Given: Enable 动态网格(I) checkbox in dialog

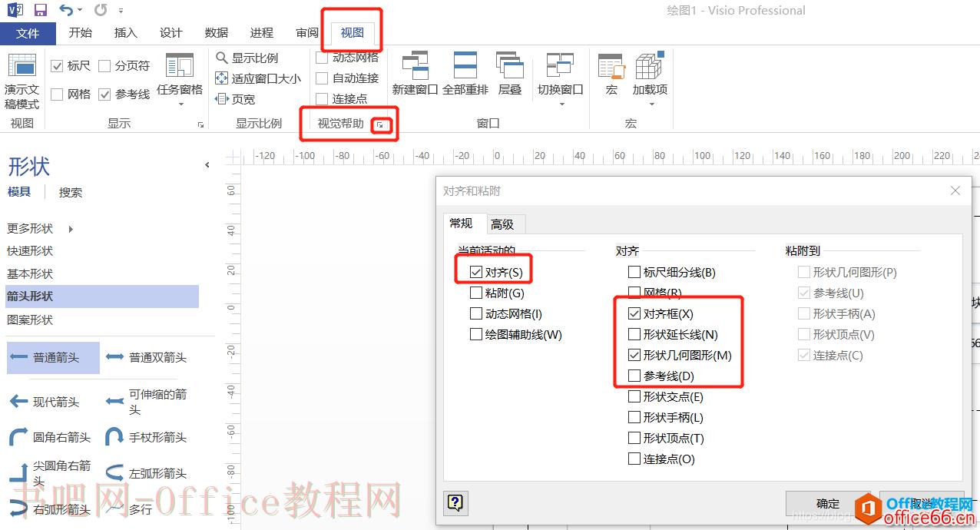Looking at the screenshot, I should point(476,313).
